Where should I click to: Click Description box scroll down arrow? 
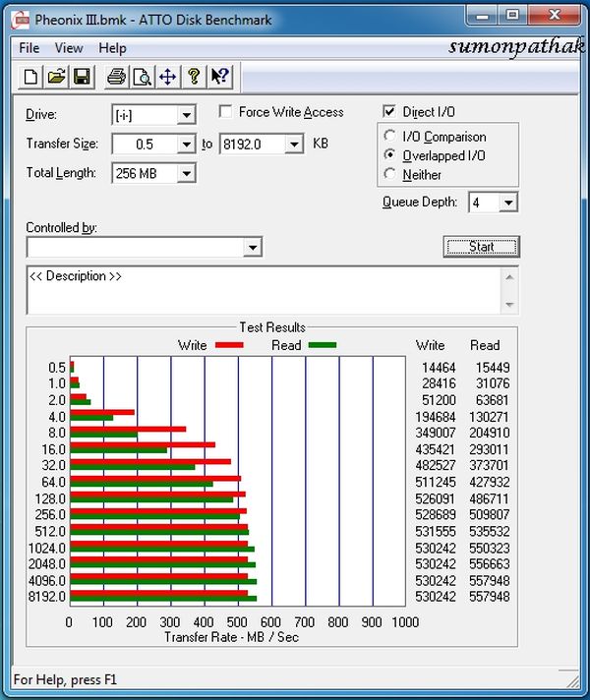(509, 305)
